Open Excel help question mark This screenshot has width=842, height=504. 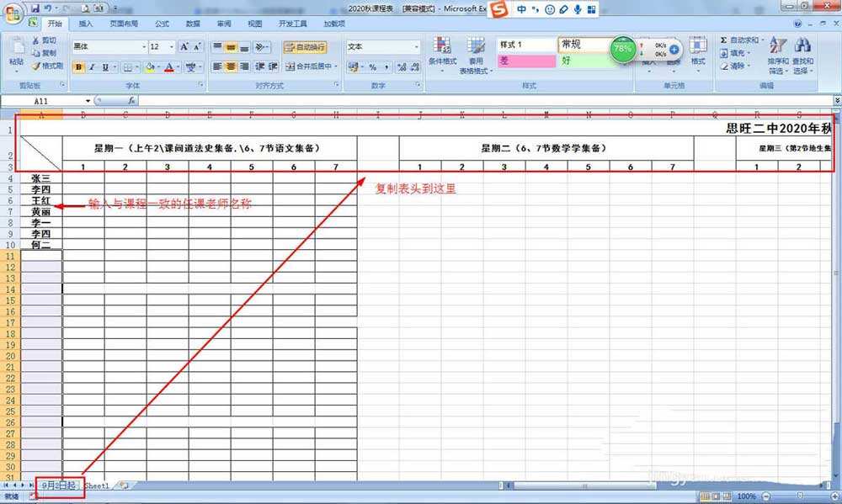coord(797,24)
